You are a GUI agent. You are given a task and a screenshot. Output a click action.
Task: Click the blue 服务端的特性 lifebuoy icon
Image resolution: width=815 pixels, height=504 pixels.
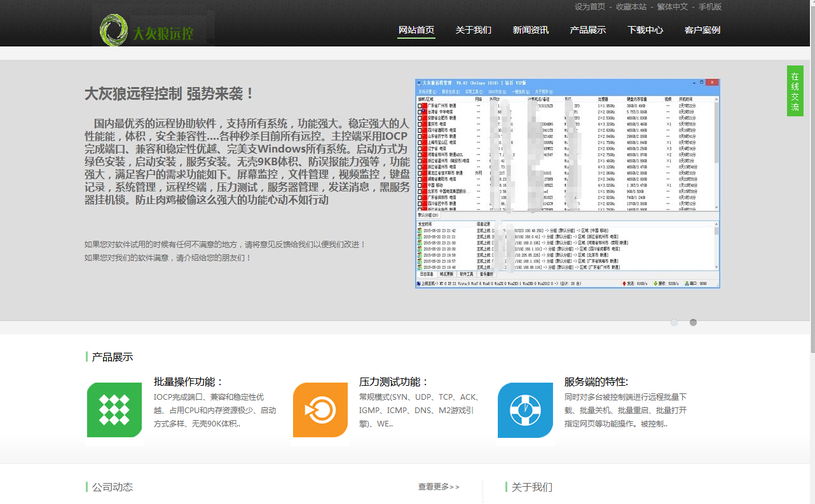(524, 411)
